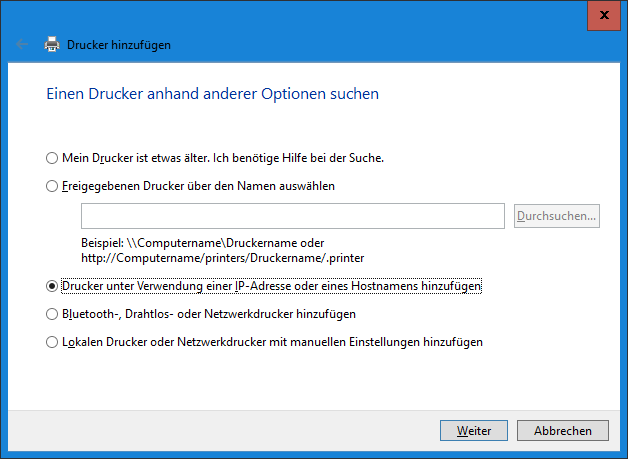
Task: Click into the shared printer name text field
Action: tap(292, 216)
